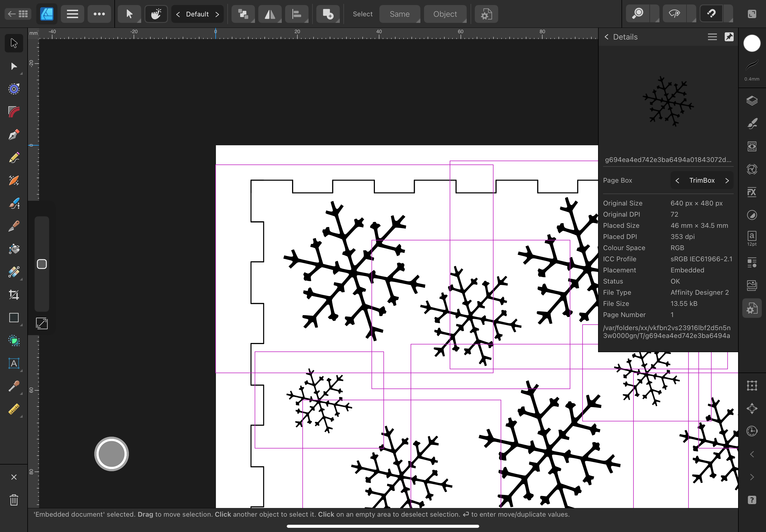Select the Rectangle shape tool

pyautogui.click(x=14, y=318)
